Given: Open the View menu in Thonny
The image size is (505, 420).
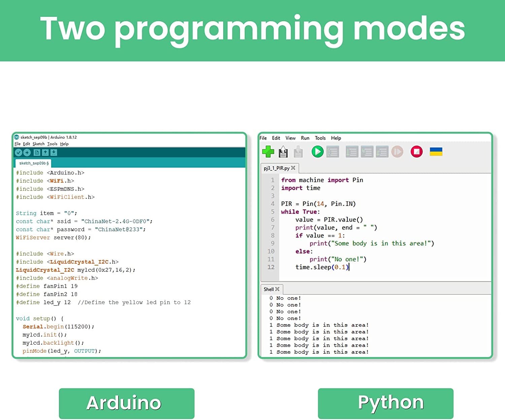Looking at the screenshot, I should point(290,138).
